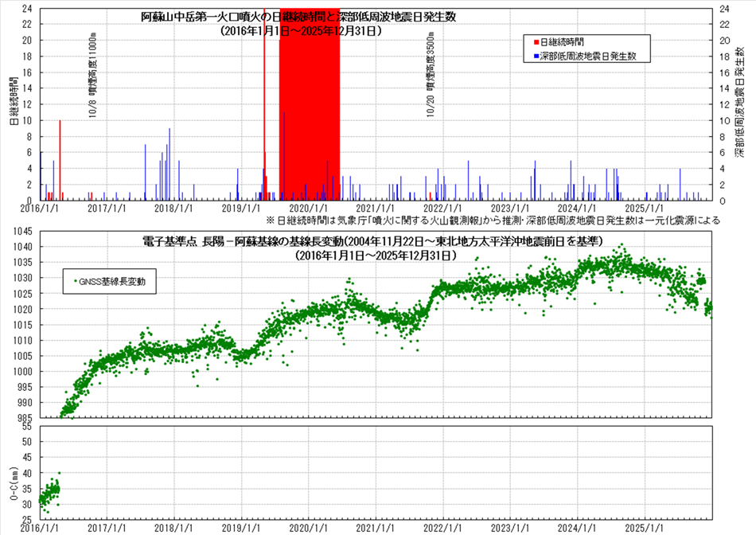756x535 pixels.
Task: Click the 2016/1/1 label under the top chart
Action: pyautogui.click(x=38, y=208)
